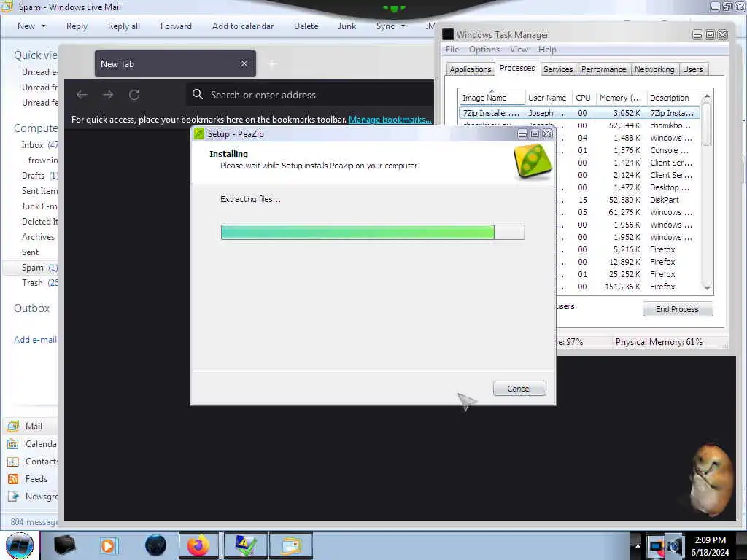
Task: Select the Windows Live Mail taskbar icon
Action: click(x=291, y=545)
